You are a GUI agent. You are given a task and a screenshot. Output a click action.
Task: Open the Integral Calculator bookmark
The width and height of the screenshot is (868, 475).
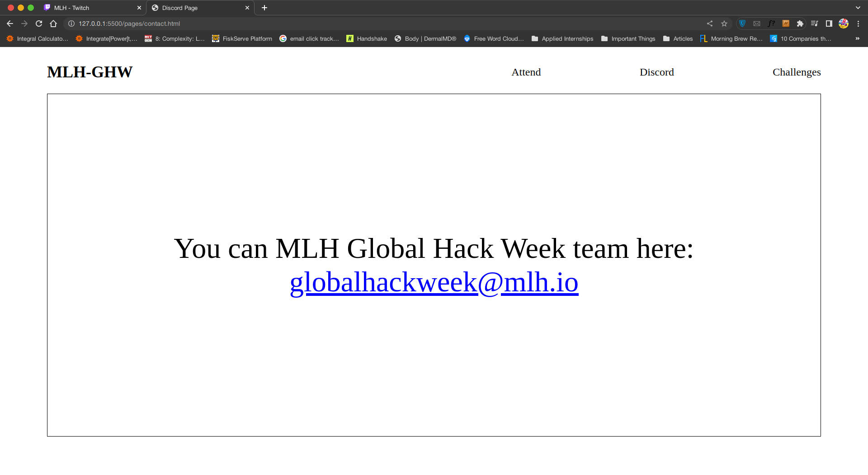(38, 38)
